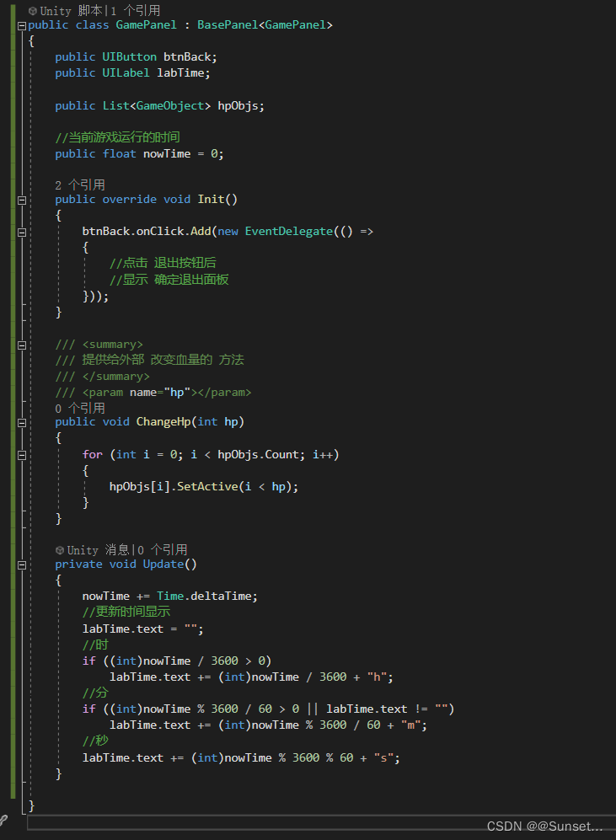616x840 pixels.
Task: Click the Unity cube icon beside 脚本
Action: [x=33, y=11]
